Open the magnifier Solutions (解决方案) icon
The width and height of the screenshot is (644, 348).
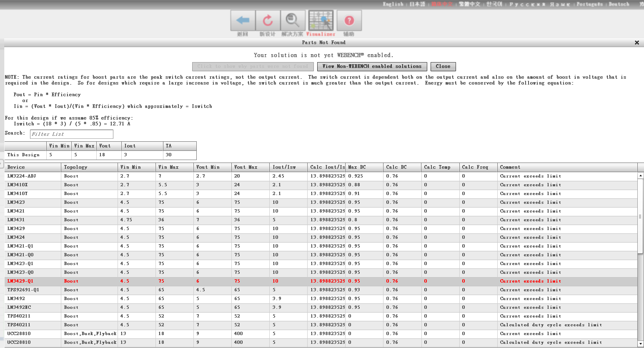click(x=292, y=21)
